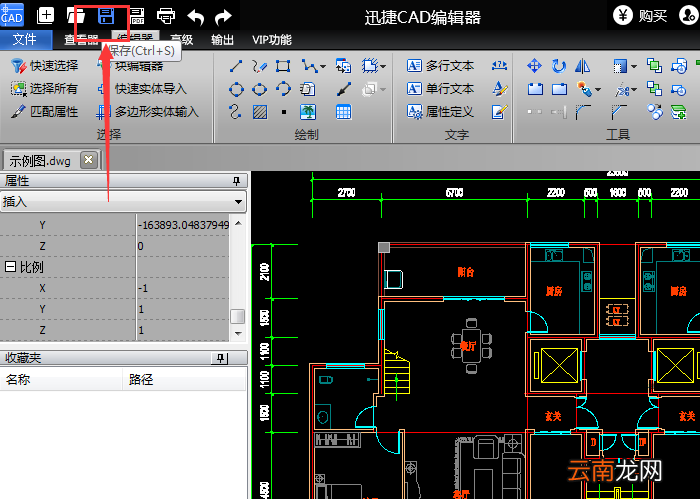Screen dimensions: 700x499
Task: Switch to the 高级 ribbon tab
Action: pyautogui.click(x=182, y=40)
